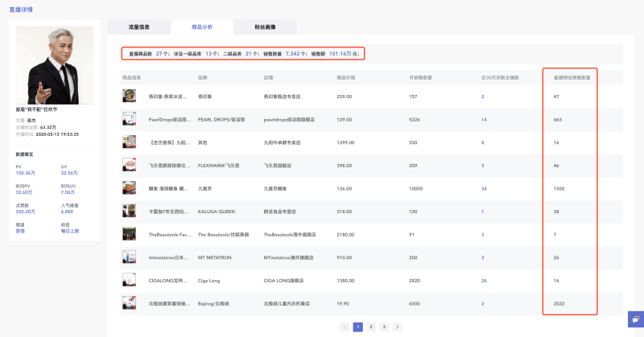Open the PearlDrops product thumbnail image
The width and height of the screenshot is (644, 337).
coord(129,119)
